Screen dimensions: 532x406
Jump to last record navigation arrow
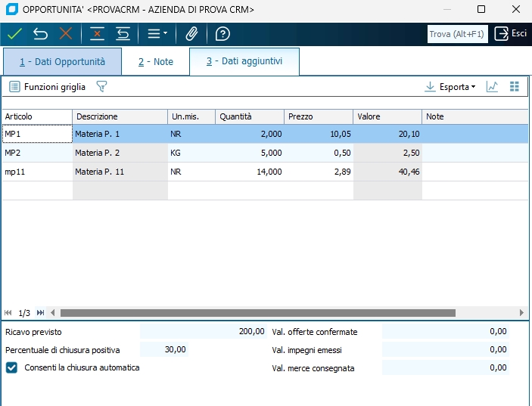click(x=40, y=313)
